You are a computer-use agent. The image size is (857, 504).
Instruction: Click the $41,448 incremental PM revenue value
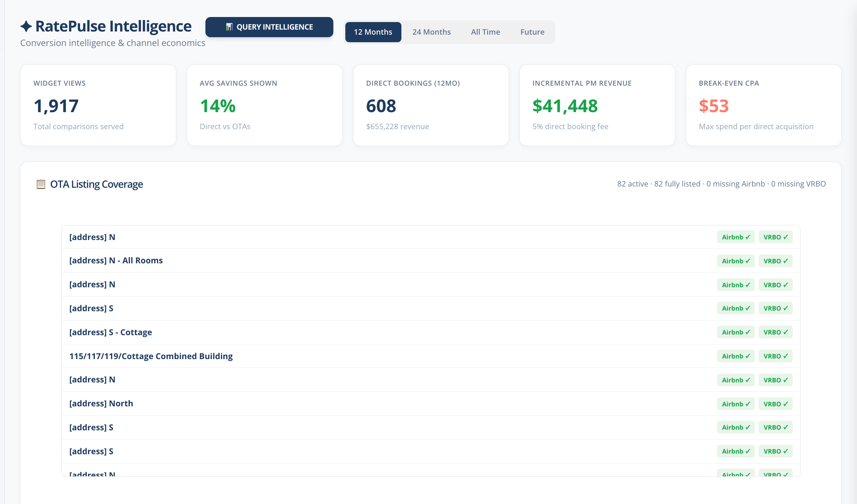coord(565,106)
